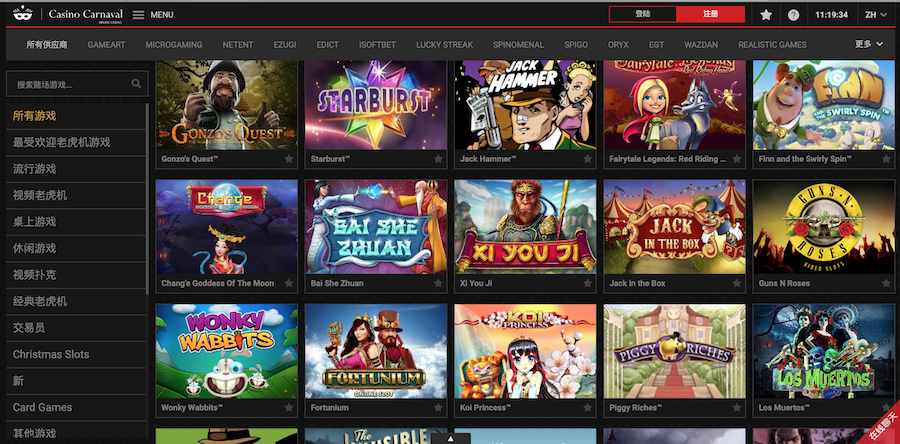
Task: Open the hamburger MENU icon
Action: pos(138,14)
